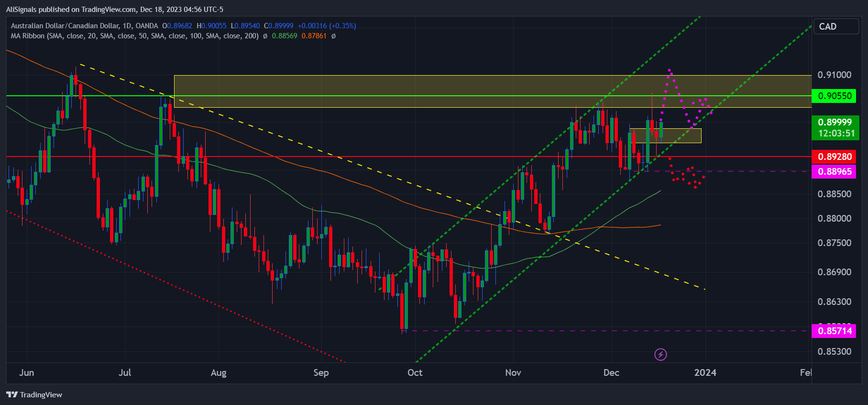Click the 0.88569 green SMA value
This screenshot has height=405, width=868.
(x=285, y=36)
